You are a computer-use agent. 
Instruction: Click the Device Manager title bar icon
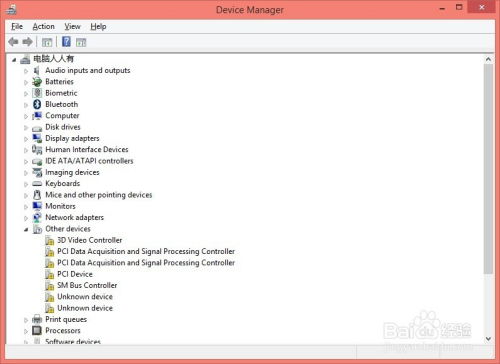11,9
